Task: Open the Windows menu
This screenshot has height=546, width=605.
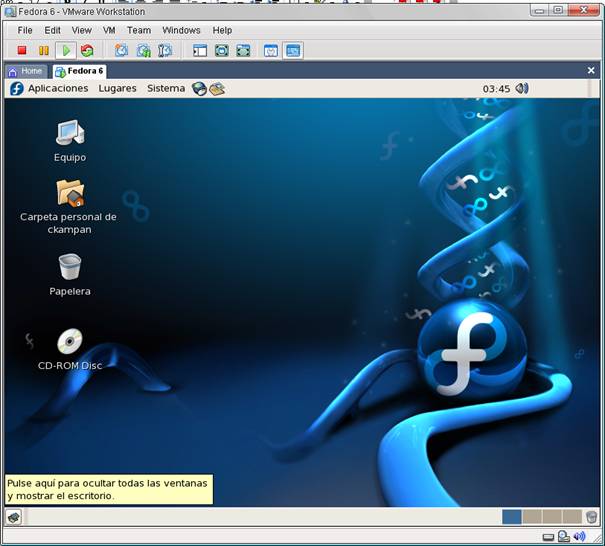Action: (181, 30)
